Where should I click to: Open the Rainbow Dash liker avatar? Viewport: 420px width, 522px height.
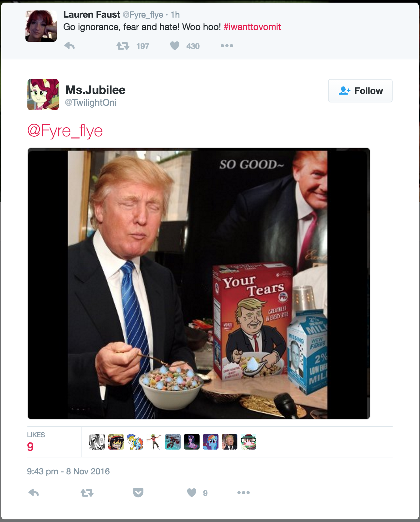click(211, 442)
